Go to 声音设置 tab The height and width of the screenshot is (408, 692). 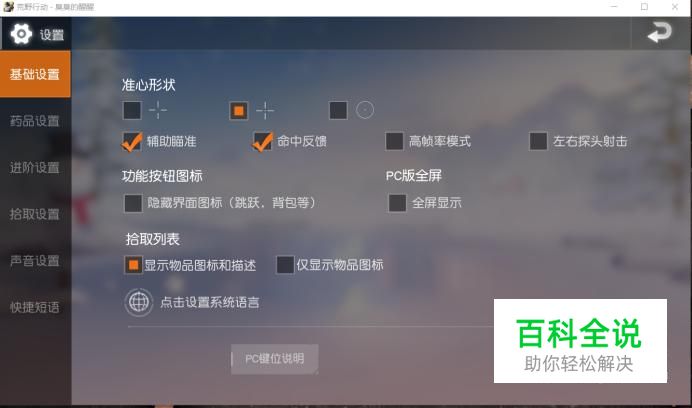point(35,261)
